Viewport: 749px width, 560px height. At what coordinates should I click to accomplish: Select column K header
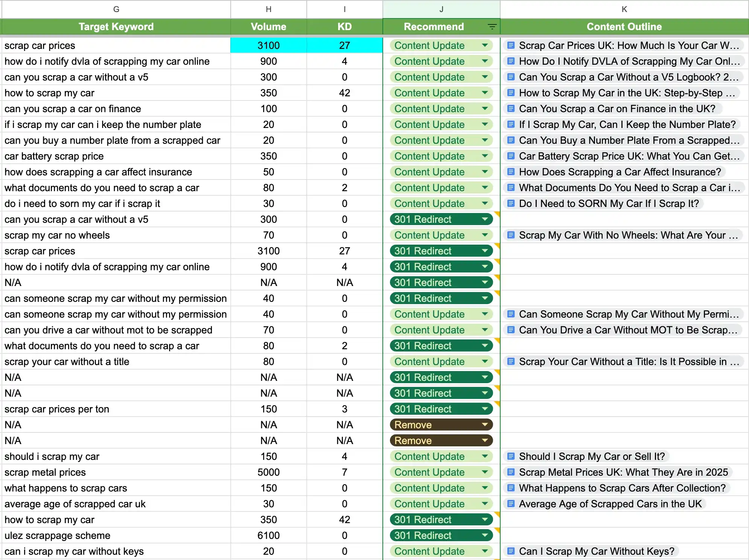pyautogui.click(x=624, y=9)
